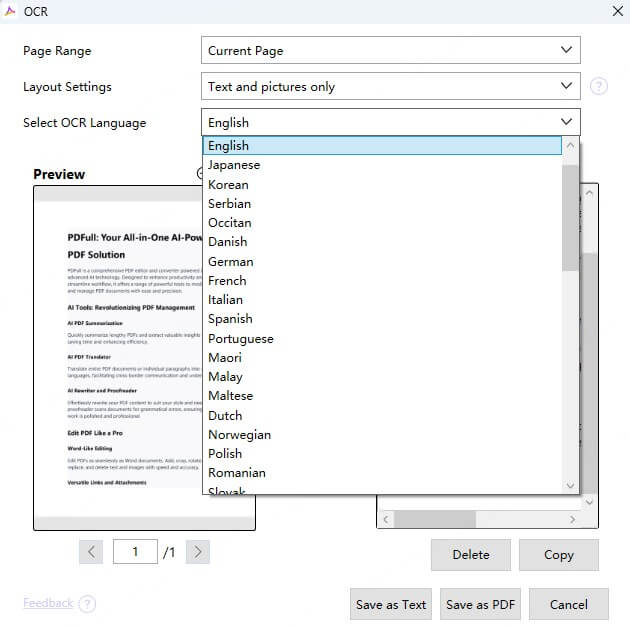Open the Layout Settings dropdown

[390, 86]
